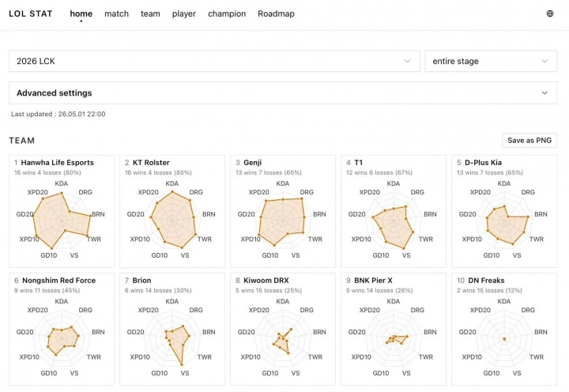The height and width of the screenshot is (392, 569).
Task: Click the DRG label on Hanwha chart
Action: point(85,192)
